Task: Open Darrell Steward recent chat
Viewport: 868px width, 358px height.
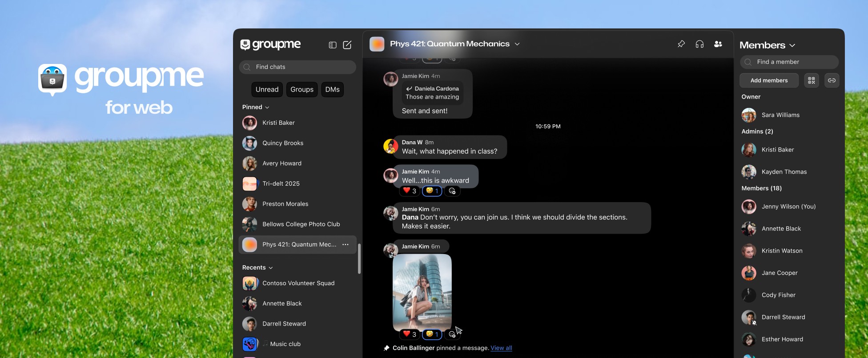Action: pyautogui.click(x=298, y=324)
